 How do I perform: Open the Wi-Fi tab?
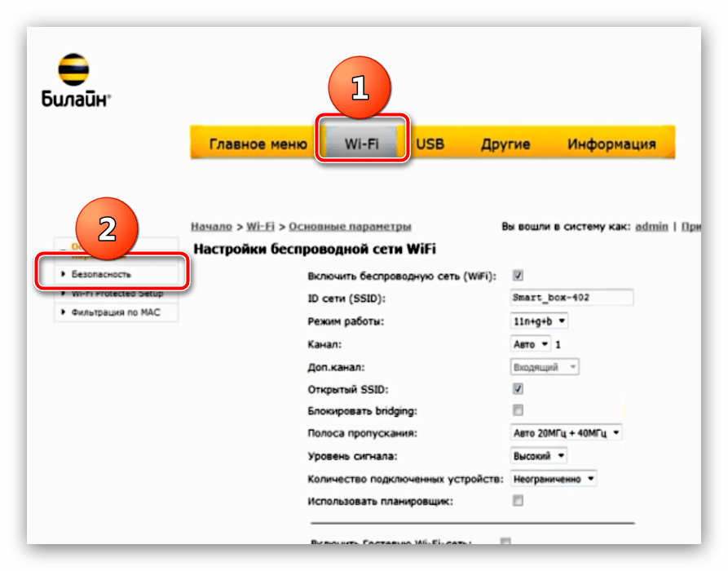coord(363,144)
